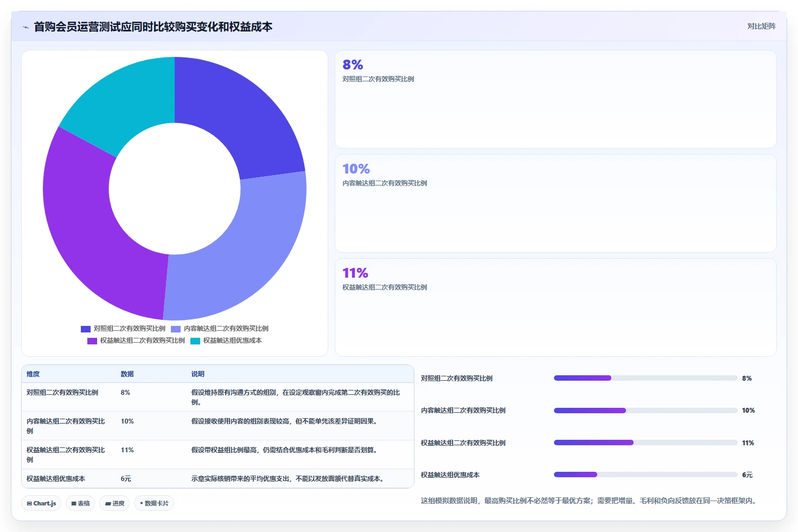Click the 6元 value beside the progress bar
The width and height of the screenshot is (798, 532).
pyautogui.click(x=748, y=475)
